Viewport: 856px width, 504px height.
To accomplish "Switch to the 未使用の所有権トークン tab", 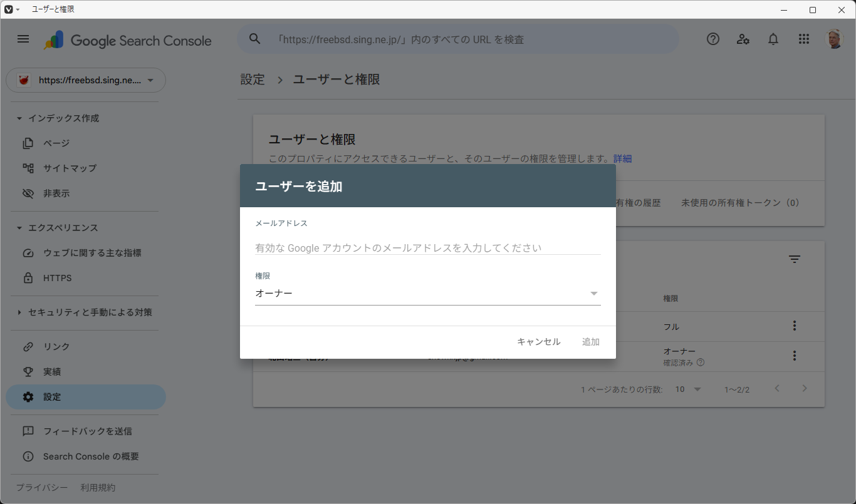I will pos(740,202).
